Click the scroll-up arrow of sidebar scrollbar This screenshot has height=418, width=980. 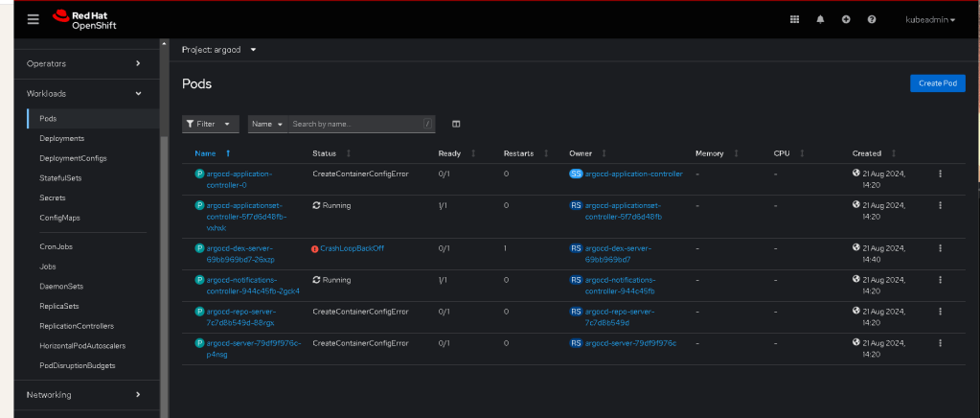point(165,44)
